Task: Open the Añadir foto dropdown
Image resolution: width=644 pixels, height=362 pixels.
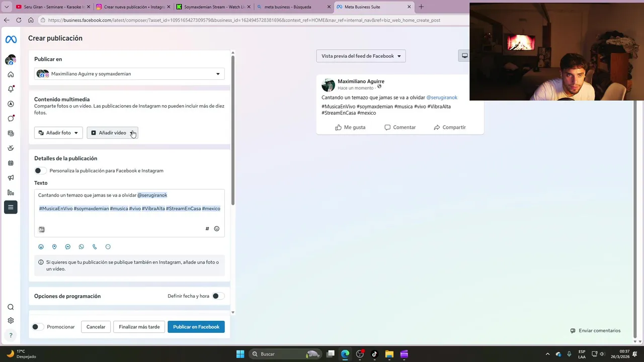Action: [x=58, y=133]
